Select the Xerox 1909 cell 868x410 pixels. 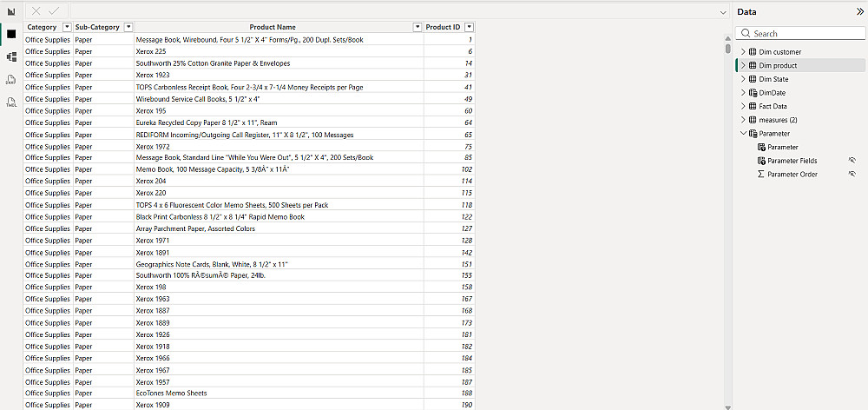[x=279, y=405]
